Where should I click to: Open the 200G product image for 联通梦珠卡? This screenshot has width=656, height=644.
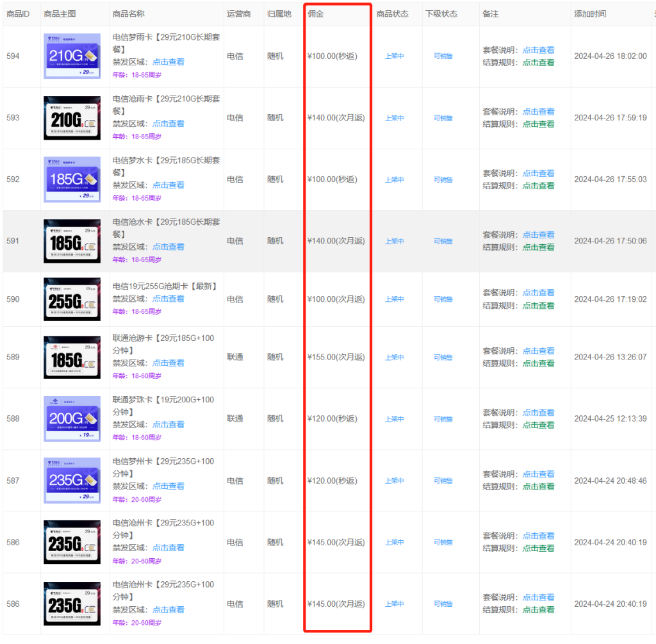point(72,419)
